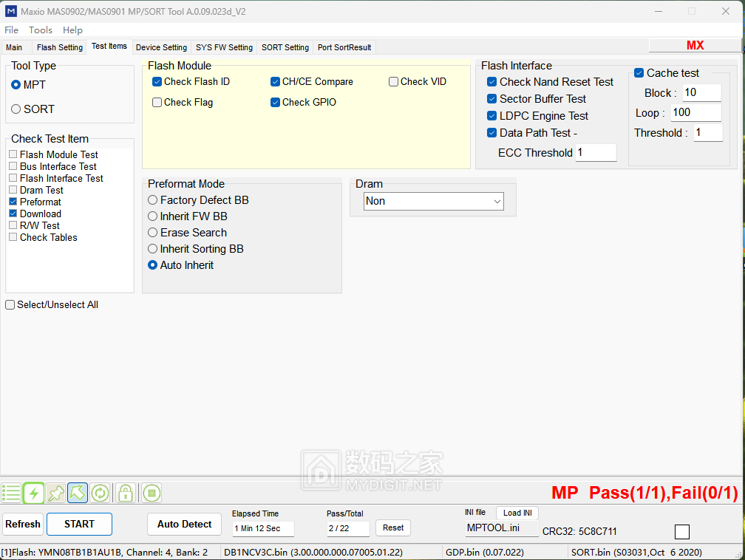Toggle Data Path Test checkbox
Viewport: 745px width, 560px height.
pyautogui.click(x=491, y=133)
